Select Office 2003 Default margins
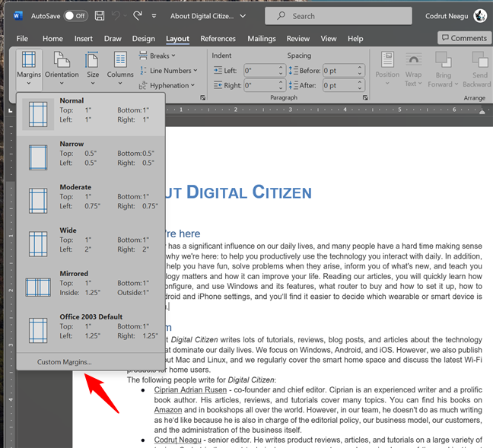This screenshot has width=493, height=448. pos(91,330)
